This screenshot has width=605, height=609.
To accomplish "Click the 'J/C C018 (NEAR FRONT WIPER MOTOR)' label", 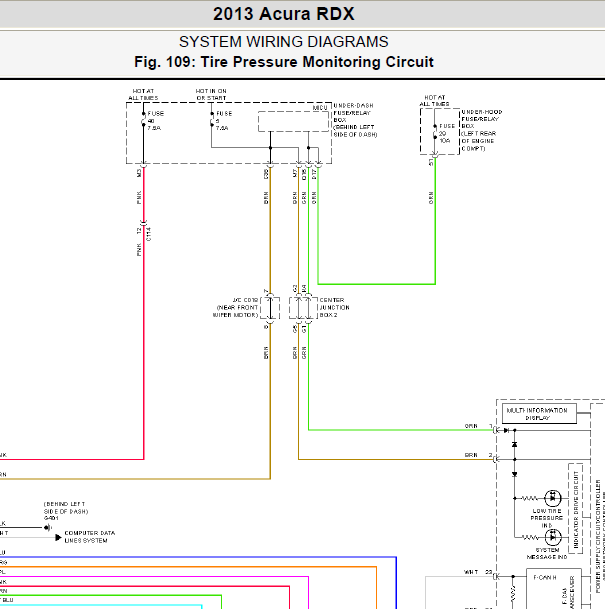I will pyautogui.click(x=235, y=308).
